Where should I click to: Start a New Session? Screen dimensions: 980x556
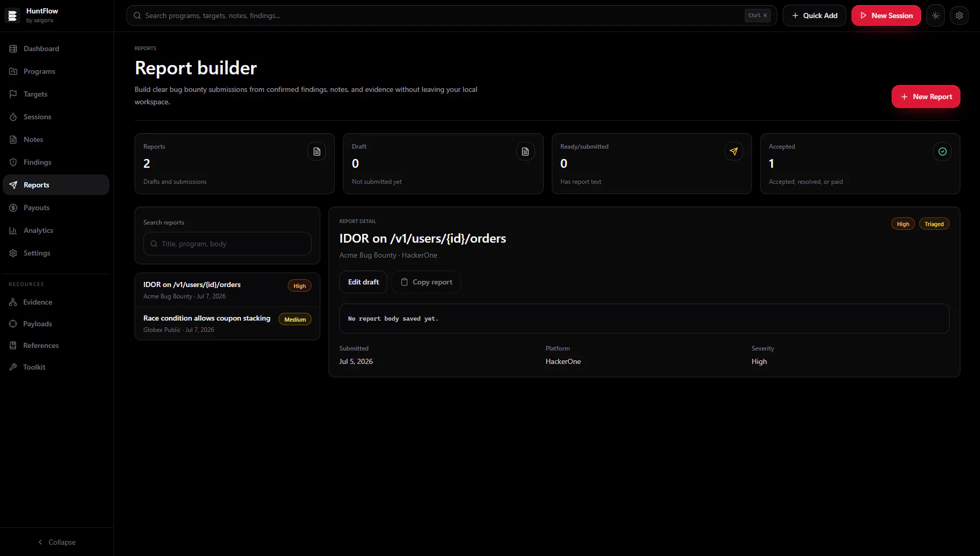(x=886, y=15)
